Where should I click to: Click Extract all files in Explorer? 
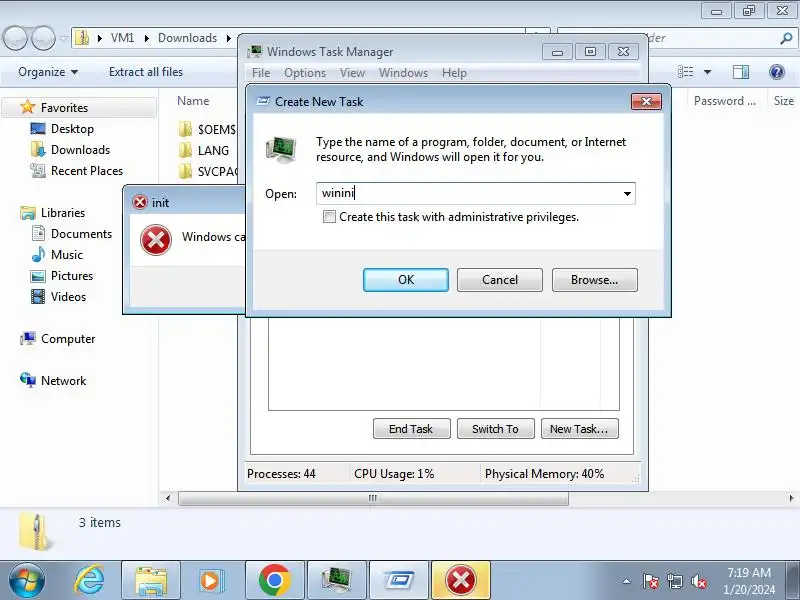(x=146, y=72)
